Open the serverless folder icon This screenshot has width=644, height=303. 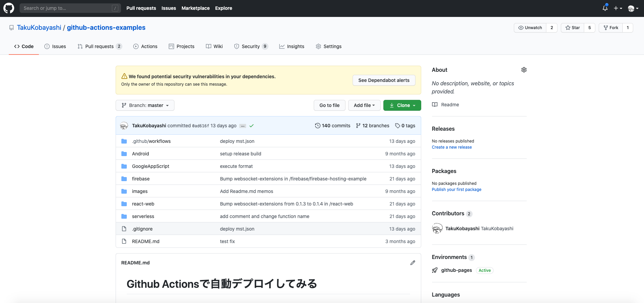point(124,216)
